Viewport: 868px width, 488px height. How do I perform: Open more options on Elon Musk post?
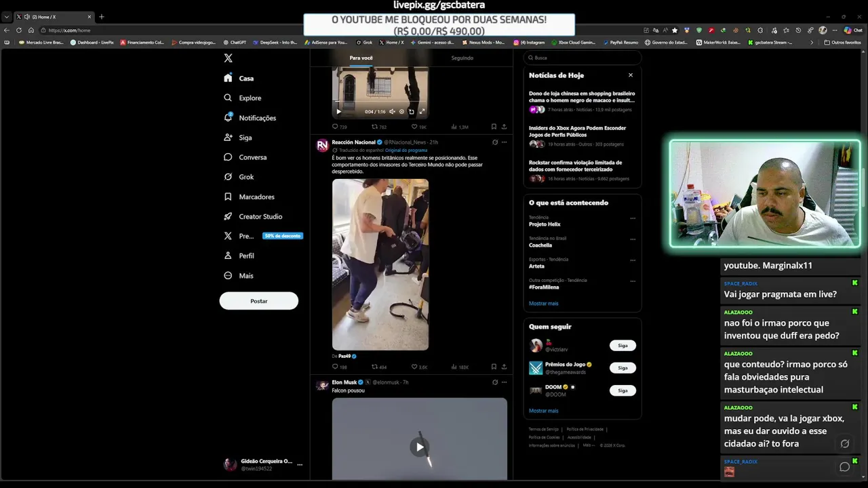[504, 382]
